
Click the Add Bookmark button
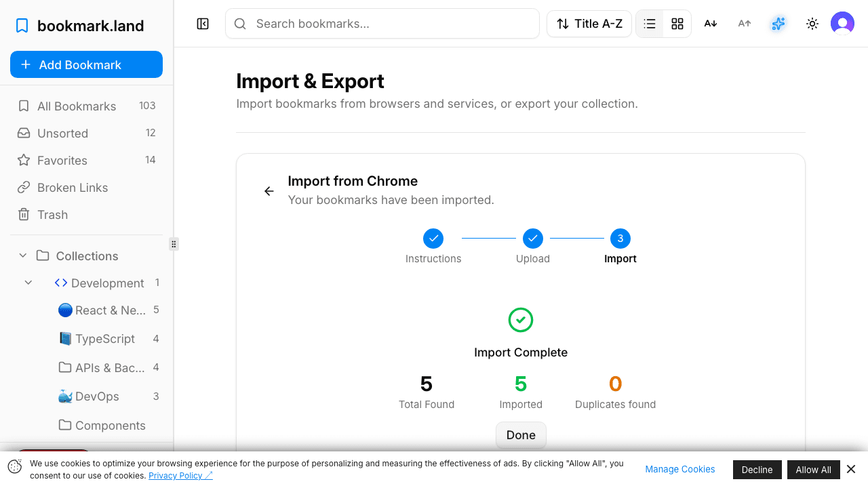(87, 64)
